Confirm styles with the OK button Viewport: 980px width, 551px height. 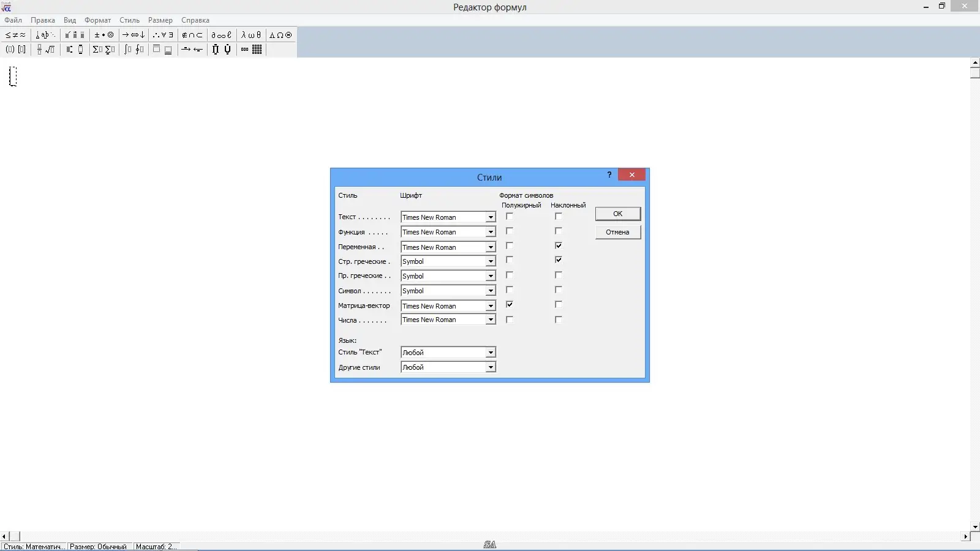[x=617, y=214]
